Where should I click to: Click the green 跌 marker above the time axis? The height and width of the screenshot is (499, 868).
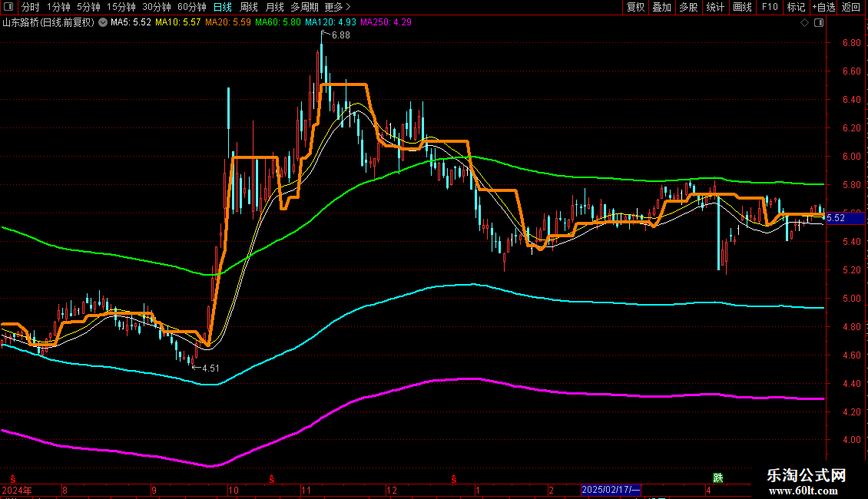tap(717, 478)
